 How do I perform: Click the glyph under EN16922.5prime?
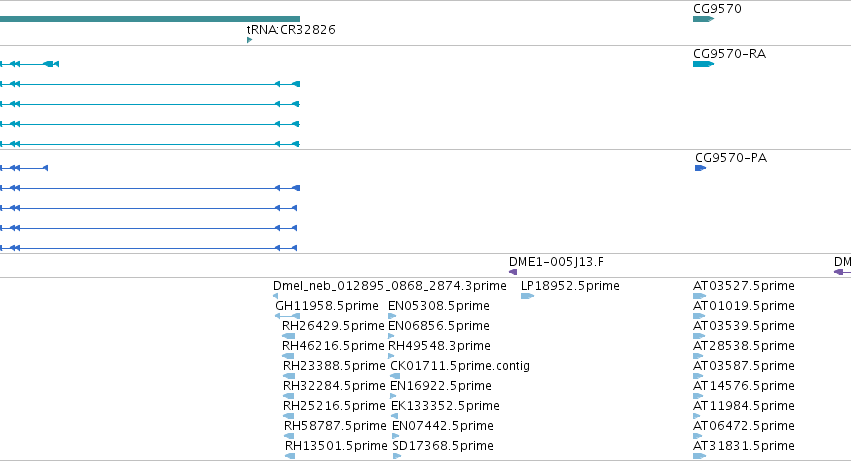click(393, 396)
